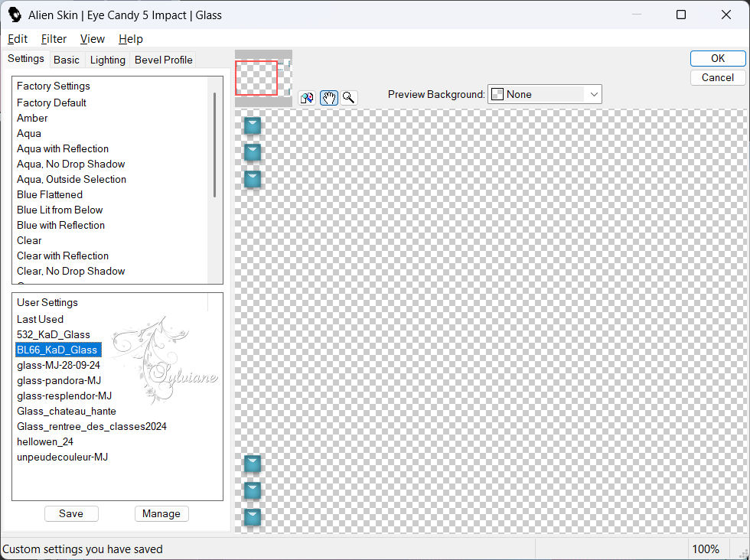The image size is (750, 560).
Task: Click the Factory Settings list scrollbar
Action: tap(215, 144)
